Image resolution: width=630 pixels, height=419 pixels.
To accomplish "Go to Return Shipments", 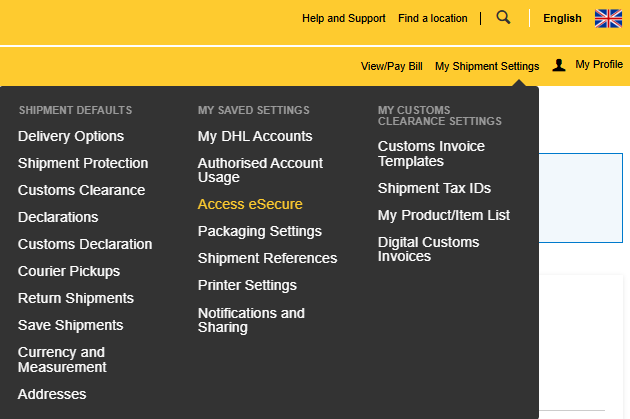I will point(76,298).
